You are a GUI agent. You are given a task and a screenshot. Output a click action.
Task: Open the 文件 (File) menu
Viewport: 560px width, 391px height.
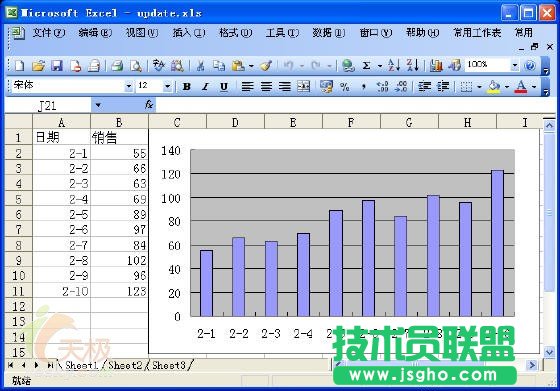pos(49,33)
